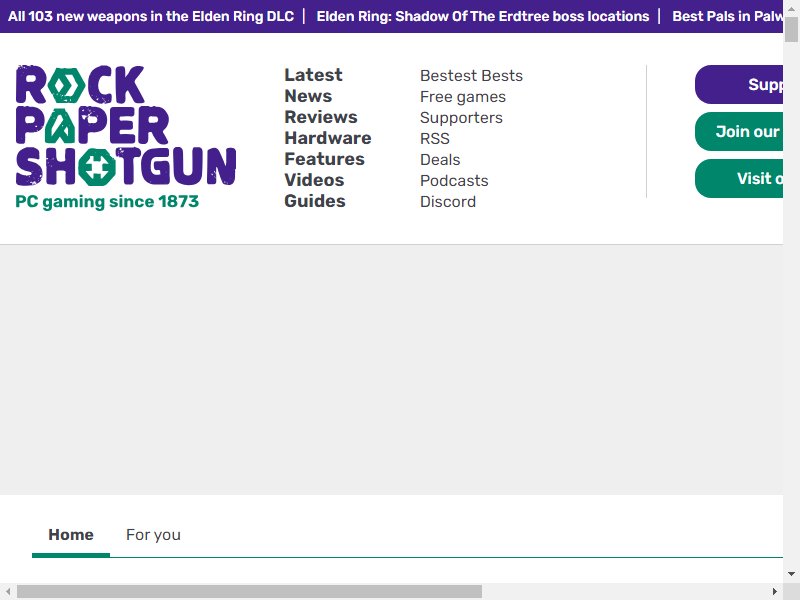Click the green 'Visit' button
800x600 pixels.
pos(739,178)
